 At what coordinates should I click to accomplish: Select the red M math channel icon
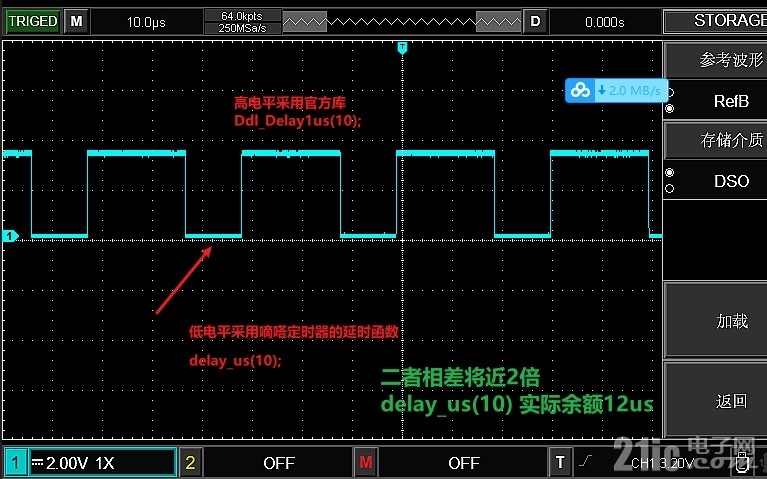tap(365, 462)
